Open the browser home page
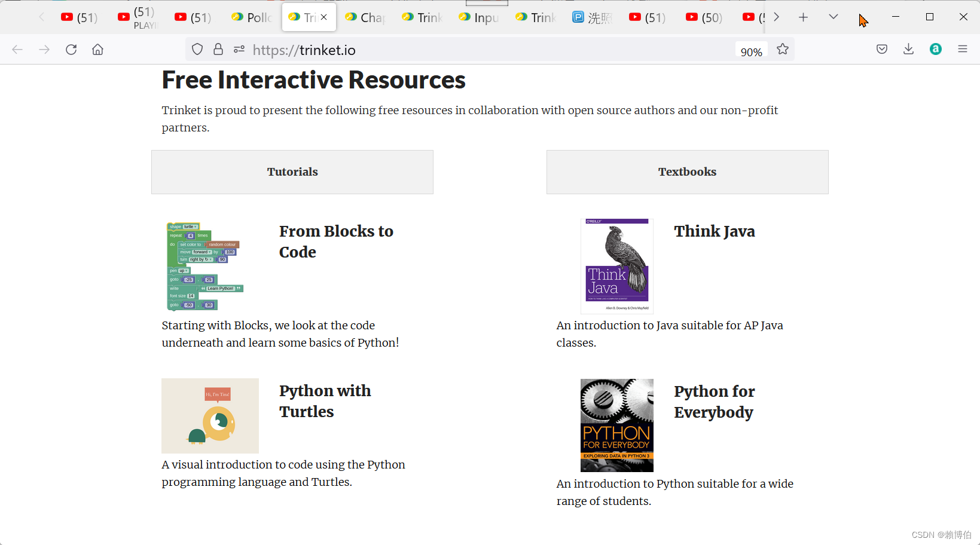980x545 pixels. 97,50
